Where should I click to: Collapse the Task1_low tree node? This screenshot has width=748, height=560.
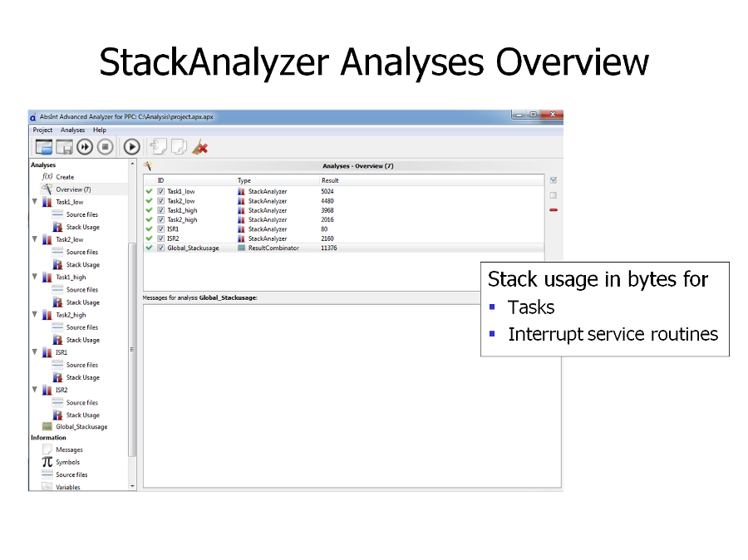35,202
